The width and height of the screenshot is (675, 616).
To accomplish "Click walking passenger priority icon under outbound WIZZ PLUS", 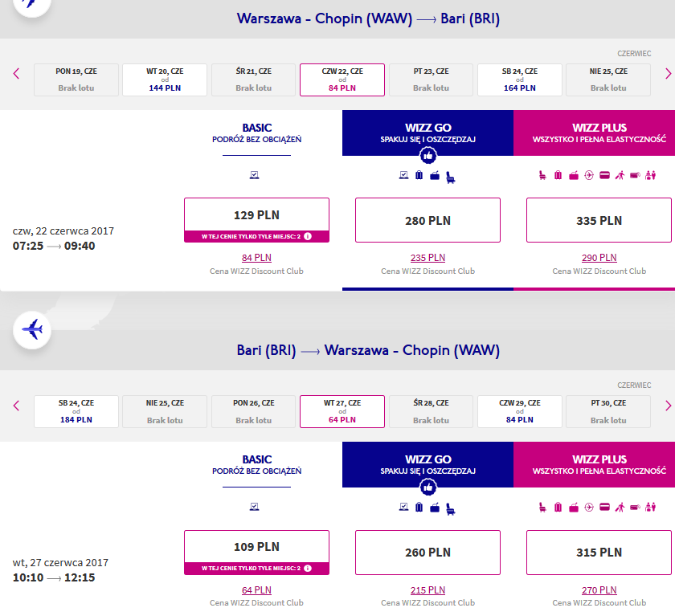I will coord(620,175).
